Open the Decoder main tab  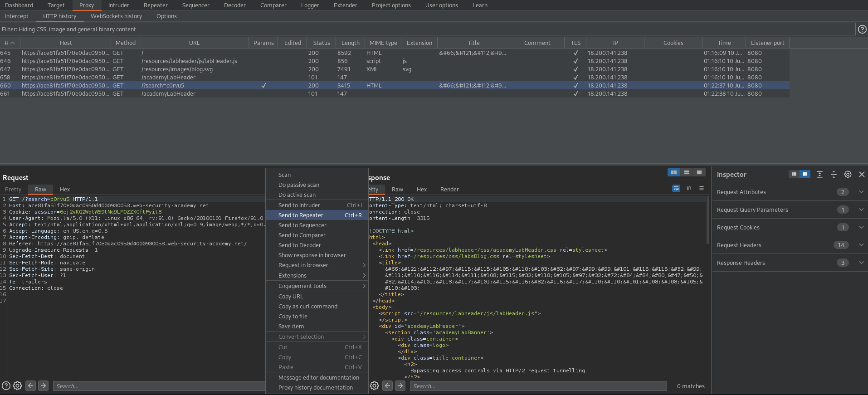click(x=234, y=5)
